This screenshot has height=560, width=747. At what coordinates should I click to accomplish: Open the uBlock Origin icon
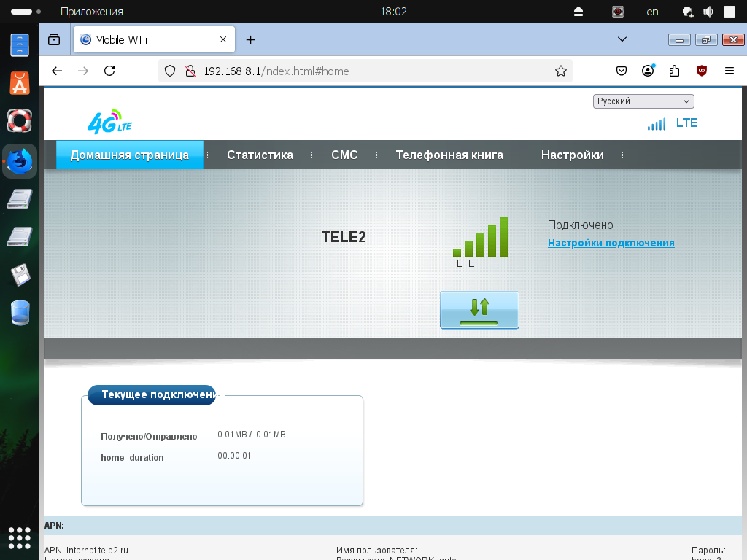point(701,71)
